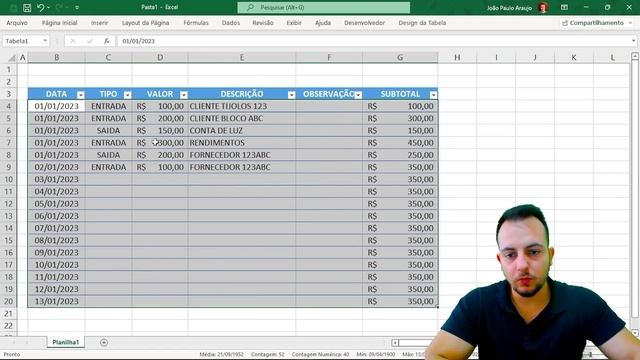
Task: Open the DATA column filter dropdown
Action: pyautogui.click(x=80, y=95)
